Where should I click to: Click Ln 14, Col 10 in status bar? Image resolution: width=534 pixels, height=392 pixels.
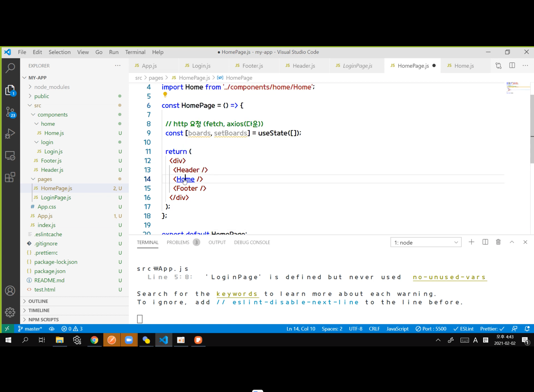[301, 329]
